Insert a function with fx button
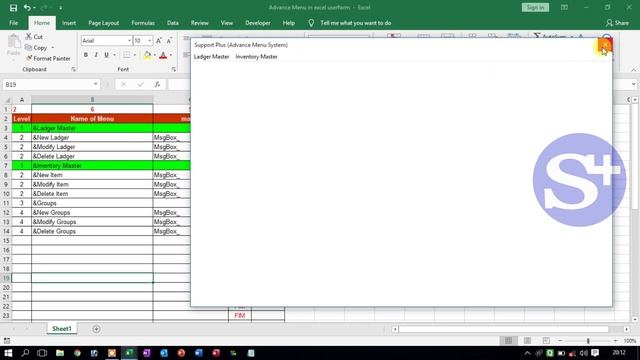 [x=157, y=84]
